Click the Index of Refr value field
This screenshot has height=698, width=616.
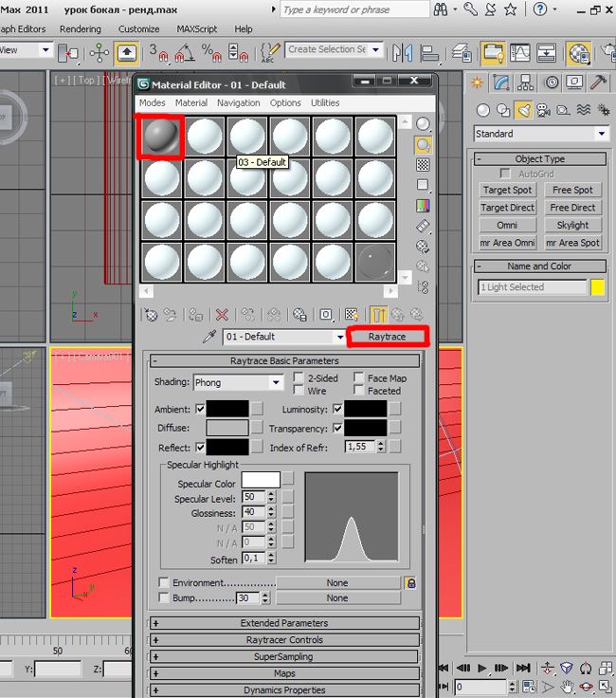[x=360, y=447]
